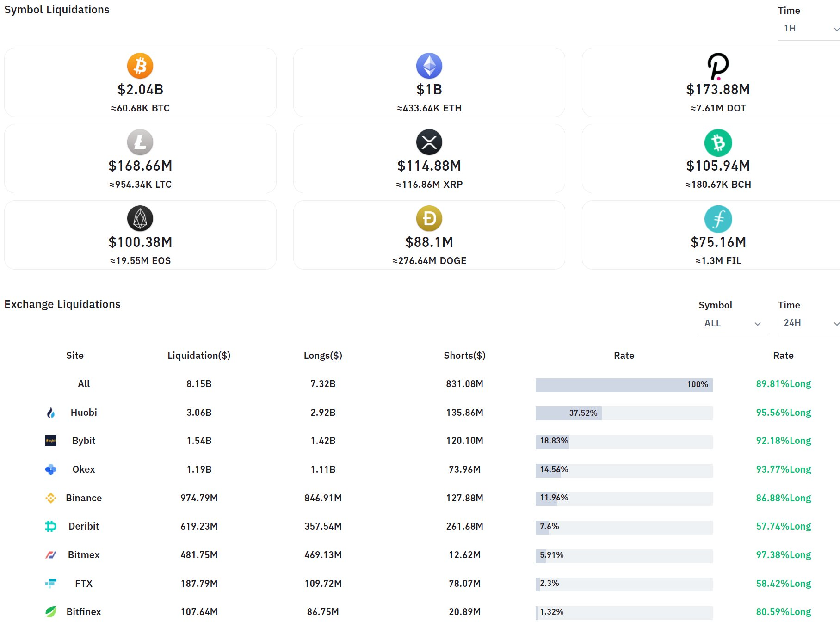Screen dimensions: 840x622
Task: Click the Huobi 37.52% rate bar
Action: pyautogui.click(x=624, y=413)
